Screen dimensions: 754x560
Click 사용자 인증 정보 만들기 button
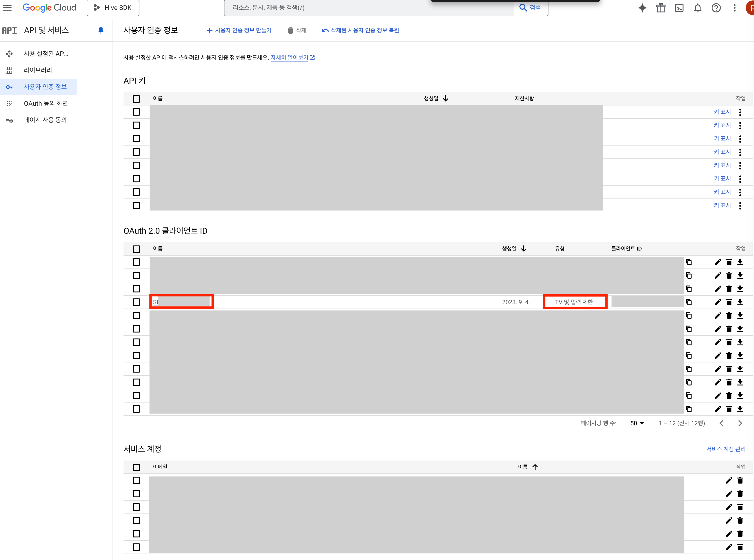point(239,30)
